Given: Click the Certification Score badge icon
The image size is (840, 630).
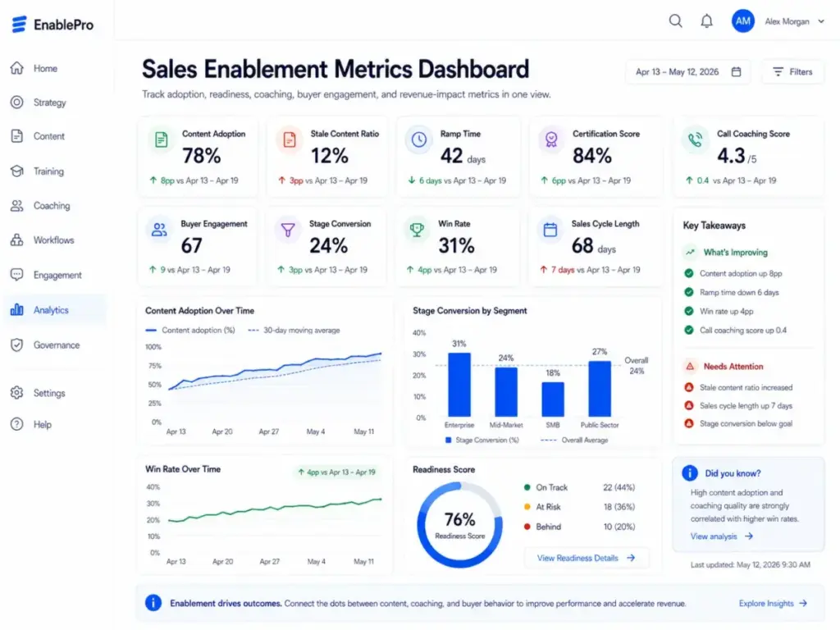Looking at the screenshot, I should click(x=551, y=139).
